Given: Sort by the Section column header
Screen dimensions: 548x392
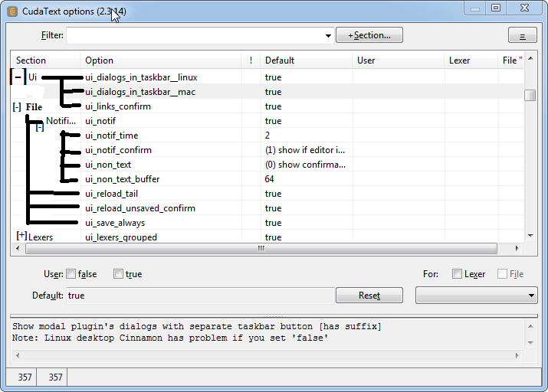Looking at the screenshot, I should (x=45, y=60).
